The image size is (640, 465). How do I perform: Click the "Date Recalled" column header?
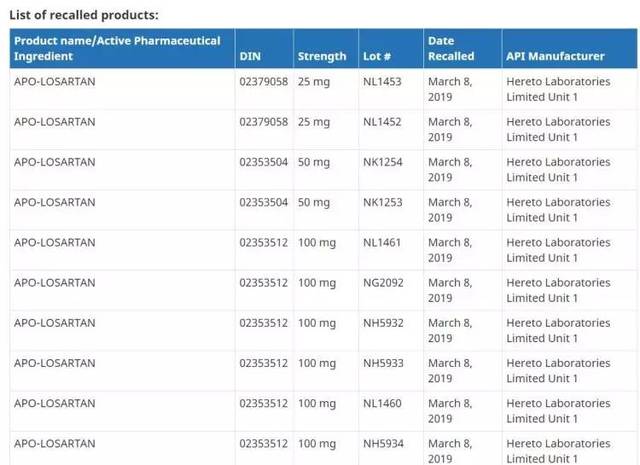[x=451, y=49]
